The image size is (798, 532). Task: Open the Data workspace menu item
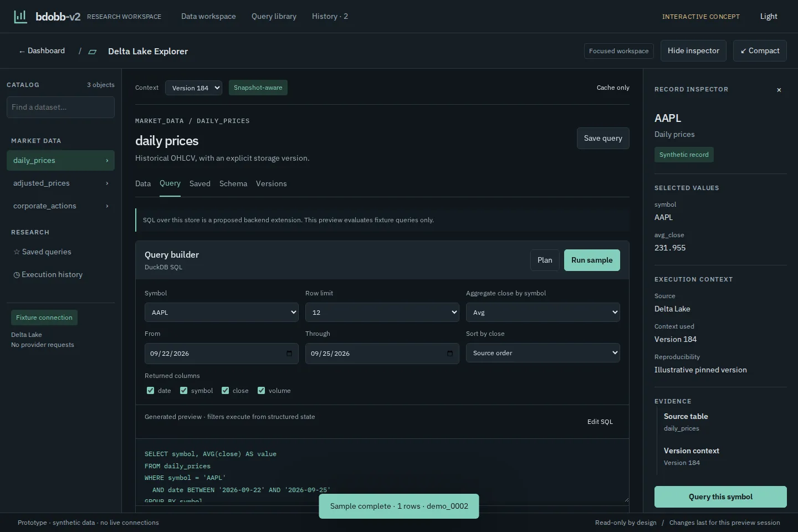coord(208,17)
